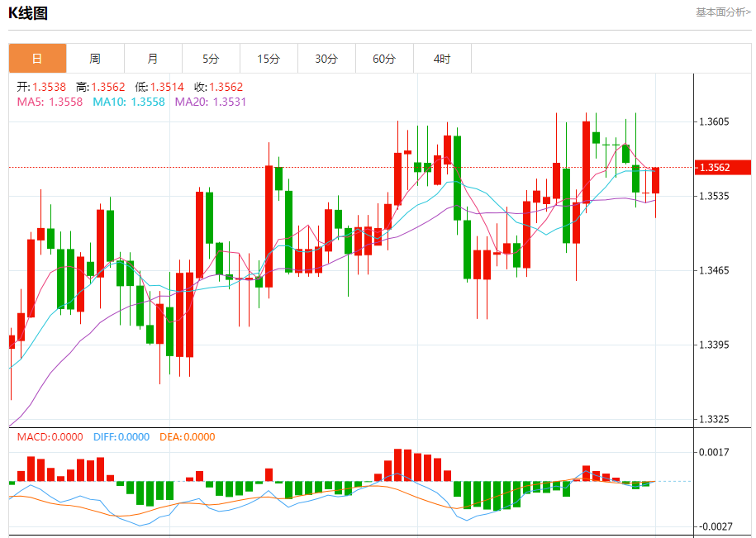Viewport: 756px width, 538px height.
Task: Click the 高:1.3562 high value
Action: (100, 88)
